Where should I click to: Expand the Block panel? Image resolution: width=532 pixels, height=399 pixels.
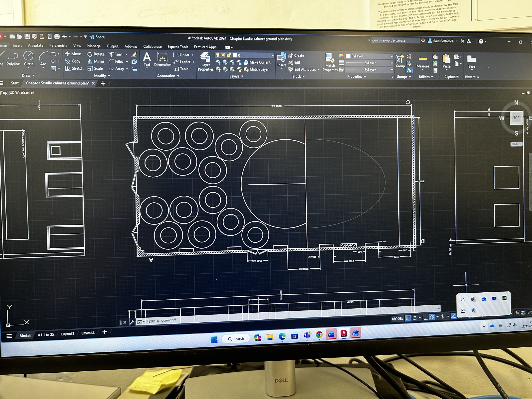tap(299, 76)
